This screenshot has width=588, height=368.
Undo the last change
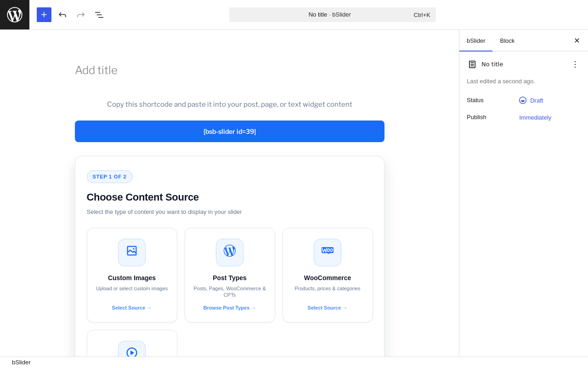click(62, 15)
